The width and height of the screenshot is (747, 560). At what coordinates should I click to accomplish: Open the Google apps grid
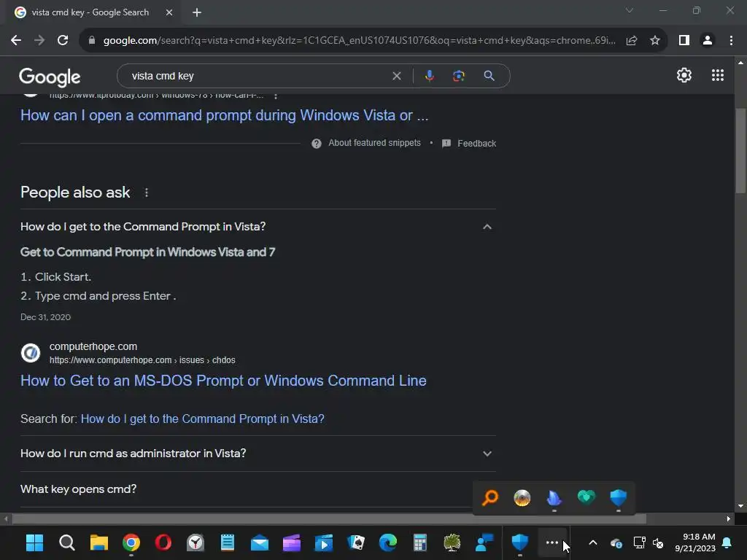pyautogui.click(x=718, y=75)
